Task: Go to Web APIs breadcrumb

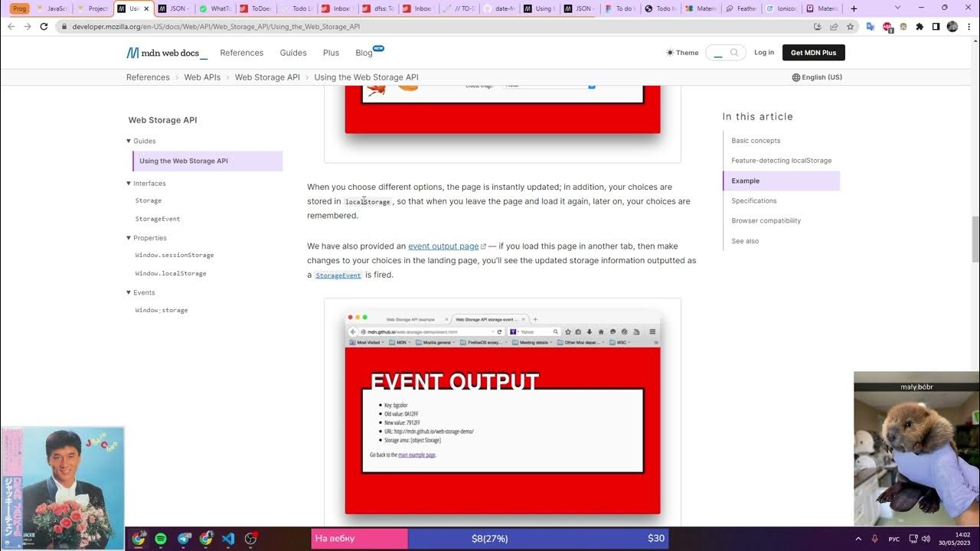Action: (202, 77)
